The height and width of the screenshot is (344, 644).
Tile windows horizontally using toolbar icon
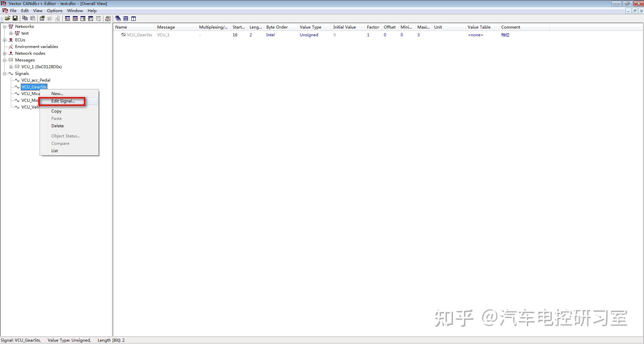tap(126, 18)
